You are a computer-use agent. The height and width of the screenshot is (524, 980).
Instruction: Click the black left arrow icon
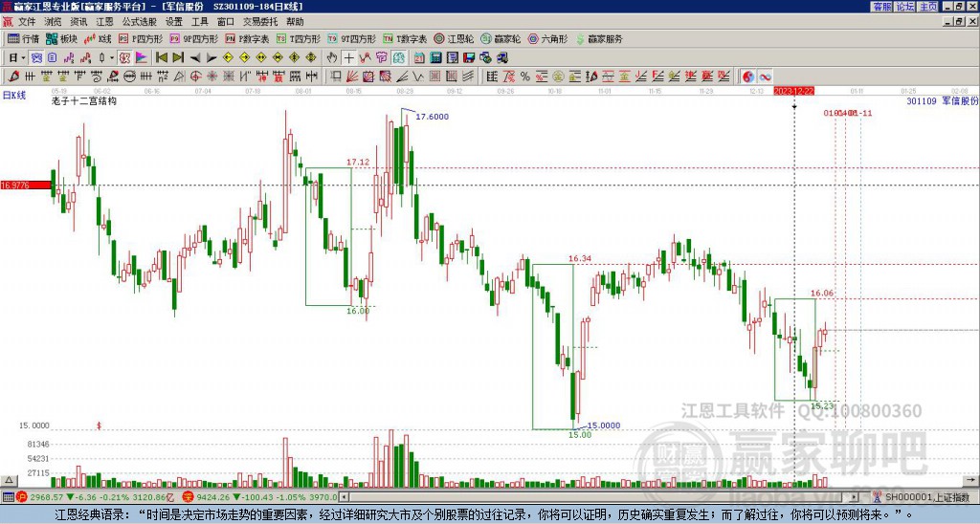click(195, 58)
